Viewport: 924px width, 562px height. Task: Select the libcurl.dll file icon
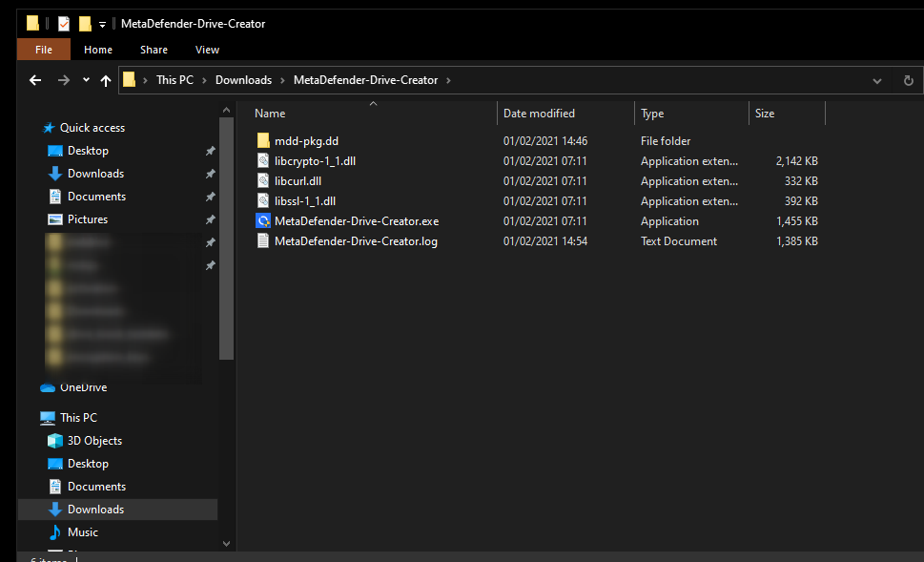pos(263,180)
